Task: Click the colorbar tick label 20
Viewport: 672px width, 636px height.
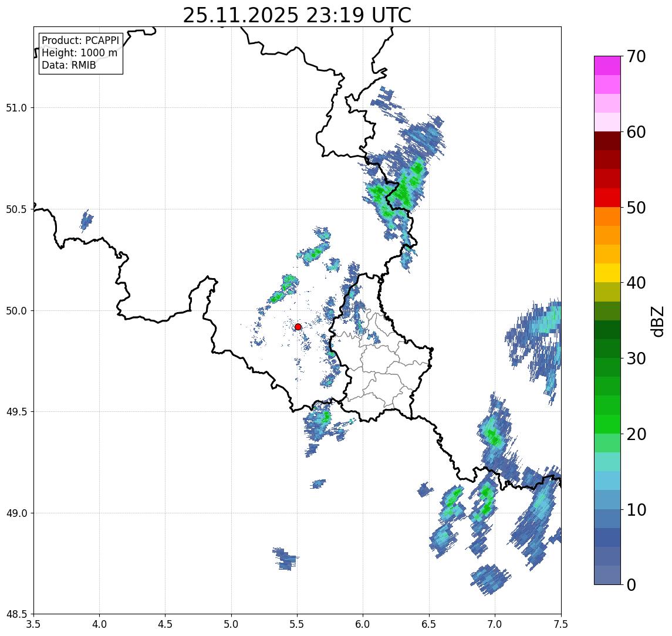Action: [636, 434]
